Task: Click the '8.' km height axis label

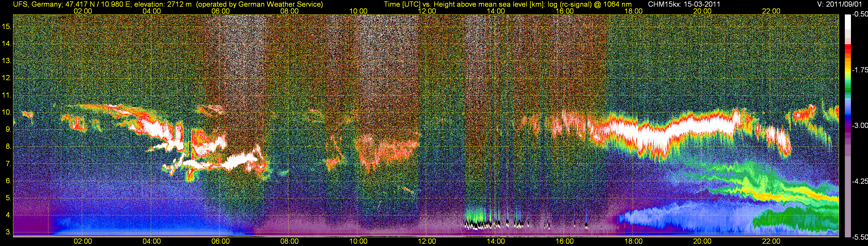Action: click(9, 147)
